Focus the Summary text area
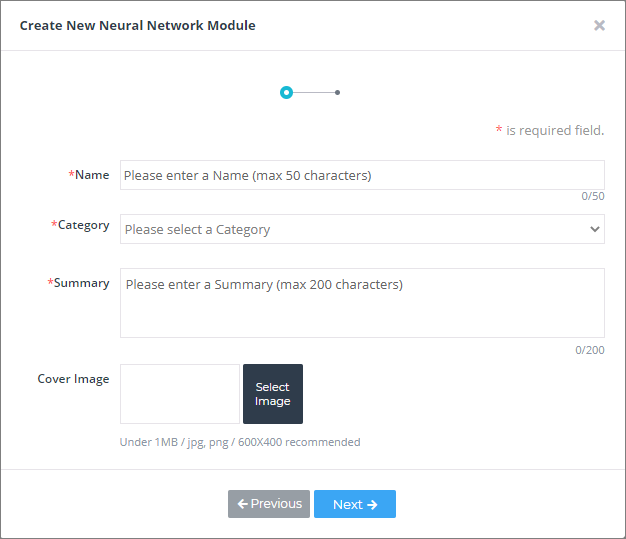This screenshot has height=539, width=626. coord(362,303)
